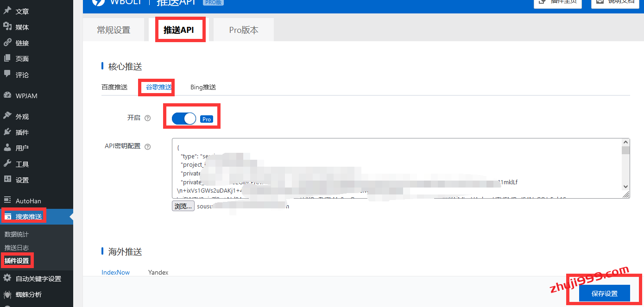Open the 文章 menu item label
This screenshot has height=307, width=644.
[22, 12]
